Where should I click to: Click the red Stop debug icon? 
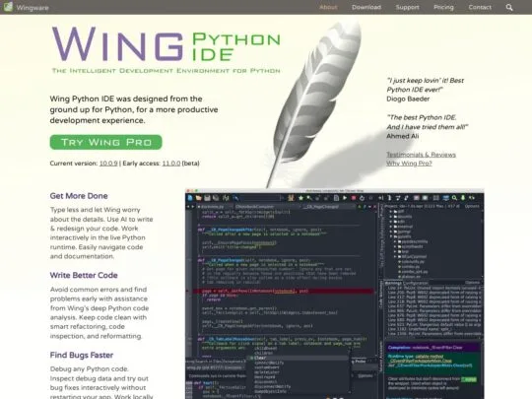pos(354,198)
